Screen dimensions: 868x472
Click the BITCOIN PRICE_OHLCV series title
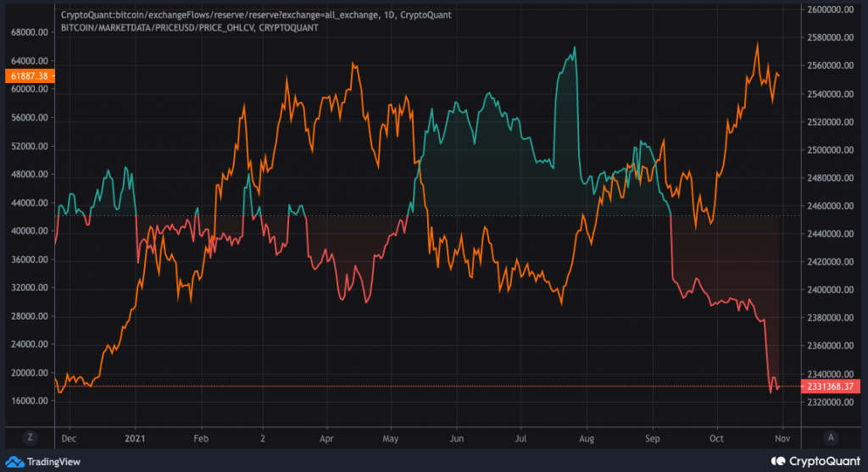189,27
